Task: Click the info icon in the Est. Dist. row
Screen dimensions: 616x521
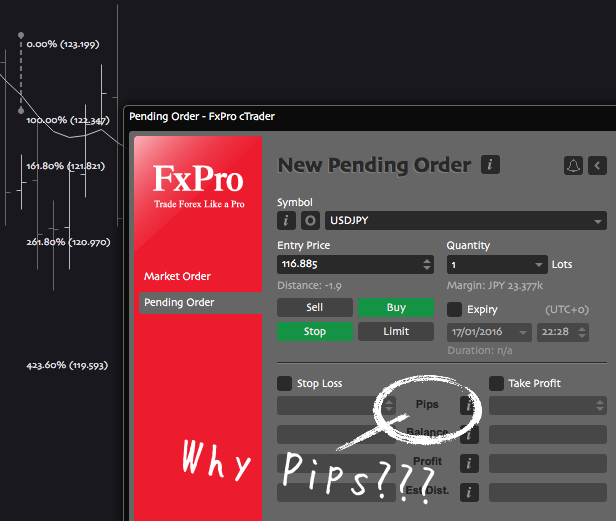Action: coord(469,492)
